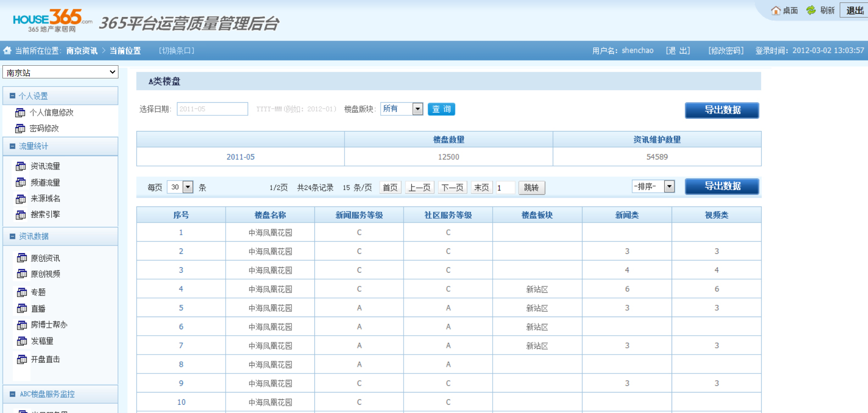Click the icon next to 直播
868x413 pixels.
coord(22,309)
